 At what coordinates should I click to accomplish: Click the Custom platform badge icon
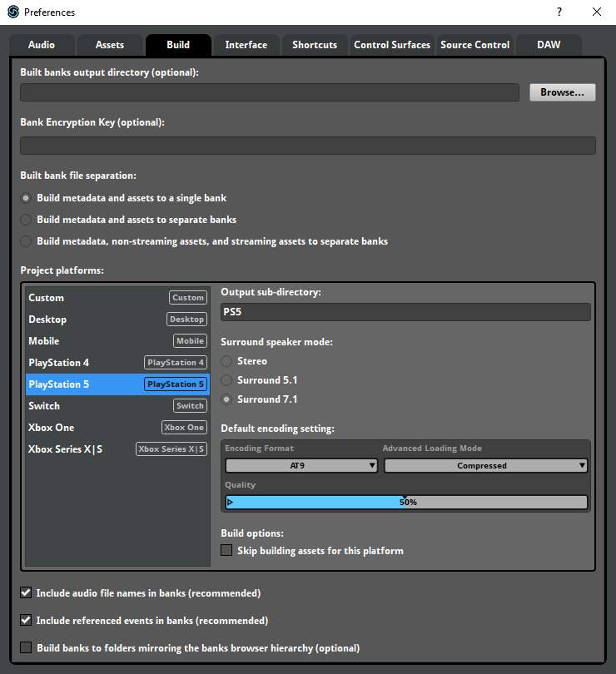188,297
